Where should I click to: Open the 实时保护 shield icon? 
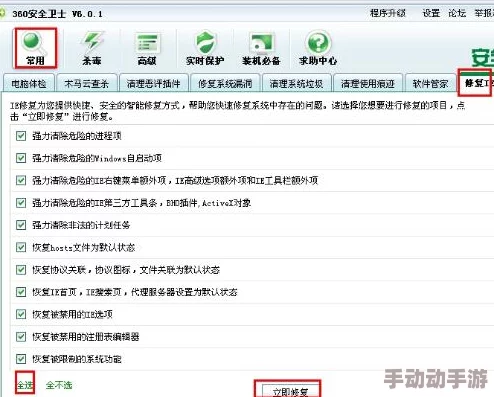tap(205, 48)
